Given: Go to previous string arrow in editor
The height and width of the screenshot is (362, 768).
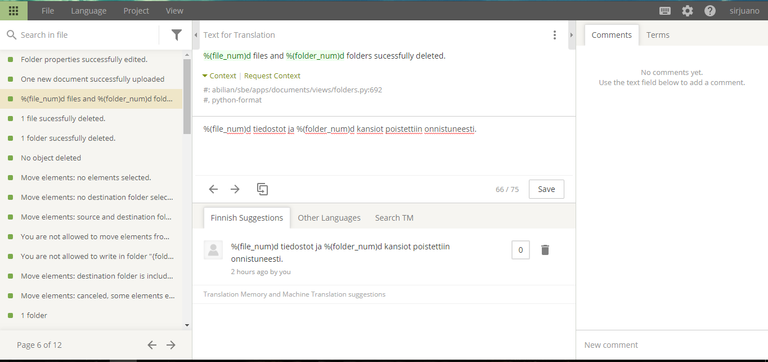Looking at the screenshot, I should (213, 189).
